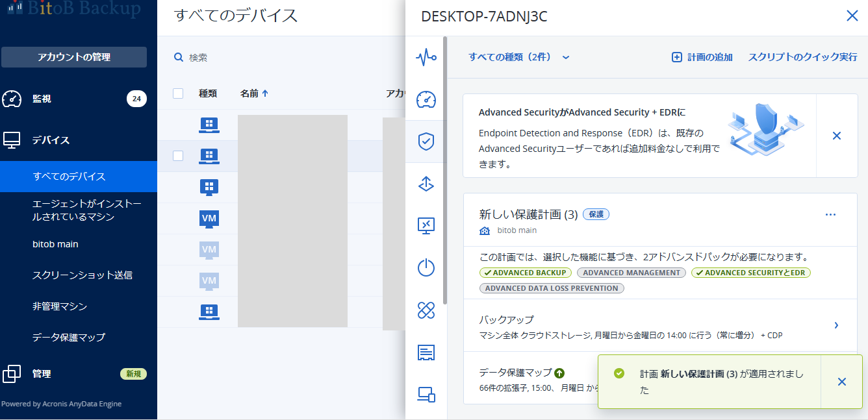This screenshot has height=420, width=868.
Task: Close the DESKTOP-7ADNJ3C panel
Action: [852, 16]
